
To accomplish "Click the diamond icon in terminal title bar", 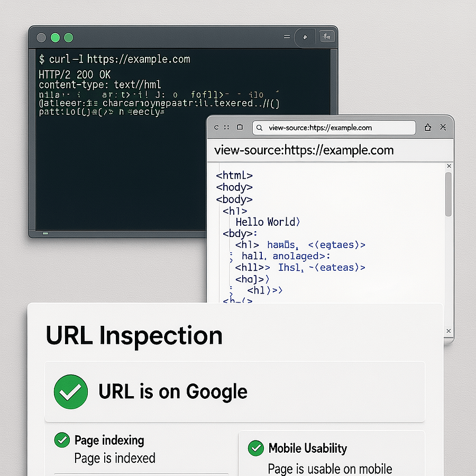I will tap(305, 37).
